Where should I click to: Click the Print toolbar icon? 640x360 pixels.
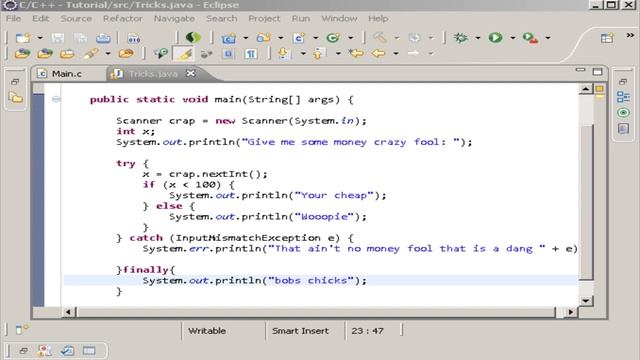(103, 38)
